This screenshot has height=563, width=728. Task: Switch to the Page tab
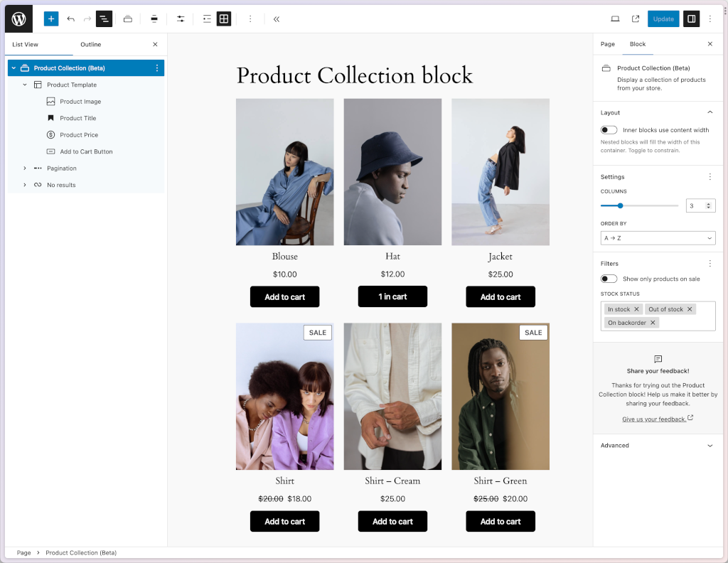(607, 44)
